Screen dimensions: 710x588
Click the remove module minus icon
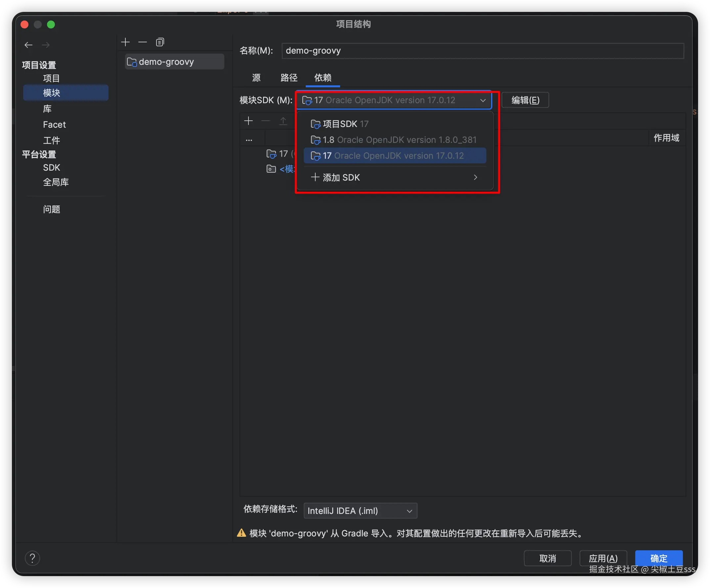coord(143,42)
